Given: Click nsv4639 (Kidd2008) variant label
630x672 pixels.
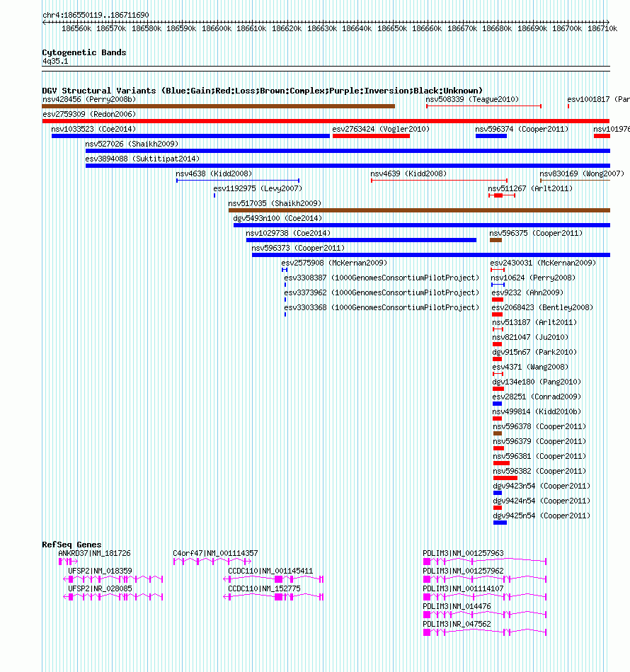Looking at the screenshot, I should pos(408,173).
